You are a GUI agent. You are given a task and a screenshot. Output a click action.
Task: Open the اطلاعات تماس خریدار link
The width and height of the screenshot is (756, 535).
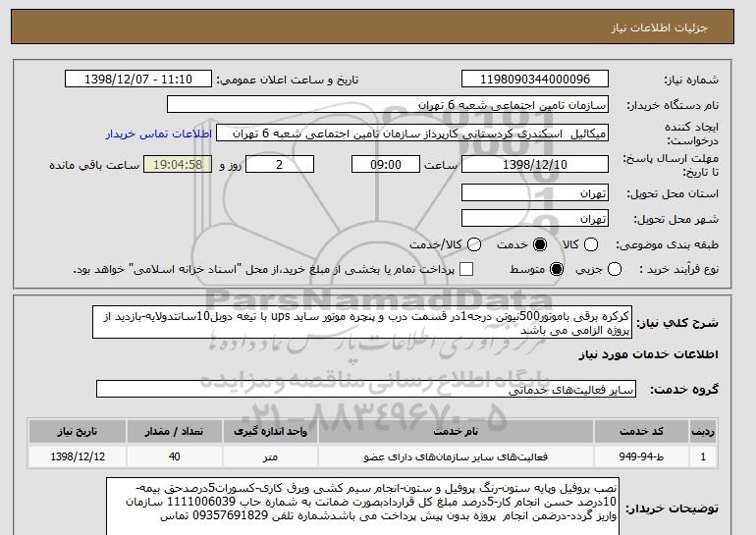coord(159,134)
